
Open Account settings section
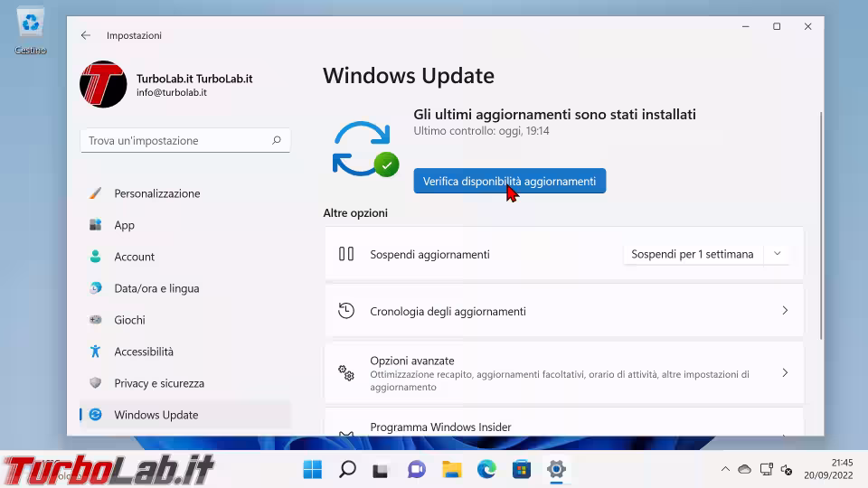click(x=185, y=257)
